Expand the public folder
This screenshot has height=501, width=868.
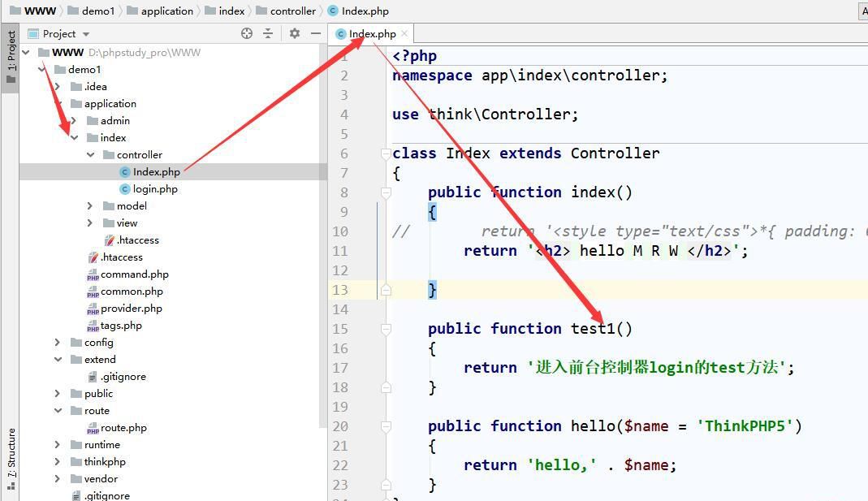coord(58,394)
